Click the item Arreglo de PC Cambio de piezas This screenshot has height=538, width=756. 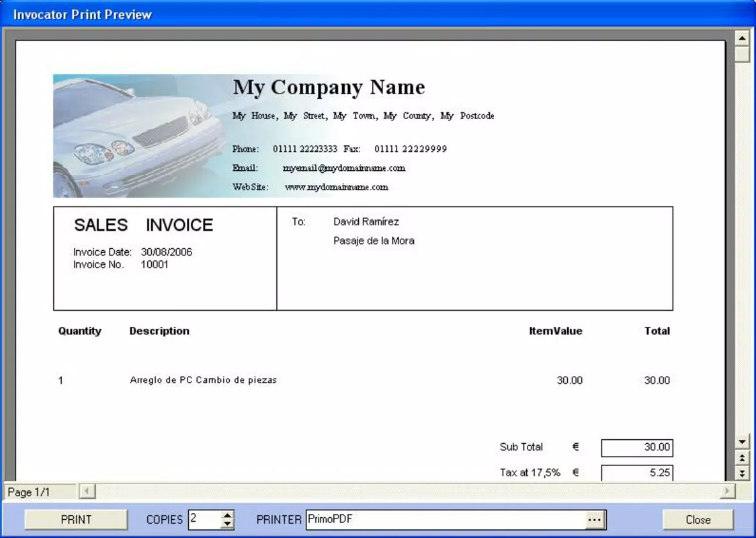pos(203,380)
